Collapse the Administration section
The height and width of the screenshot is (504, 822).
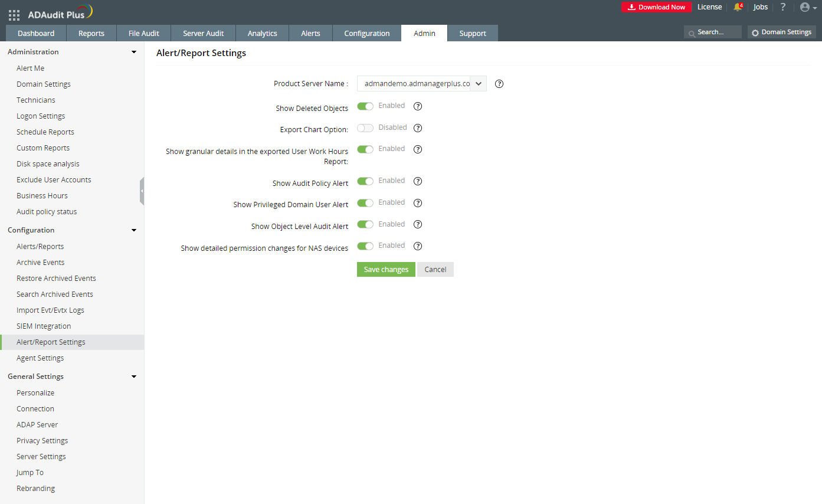tap(133, 52)
